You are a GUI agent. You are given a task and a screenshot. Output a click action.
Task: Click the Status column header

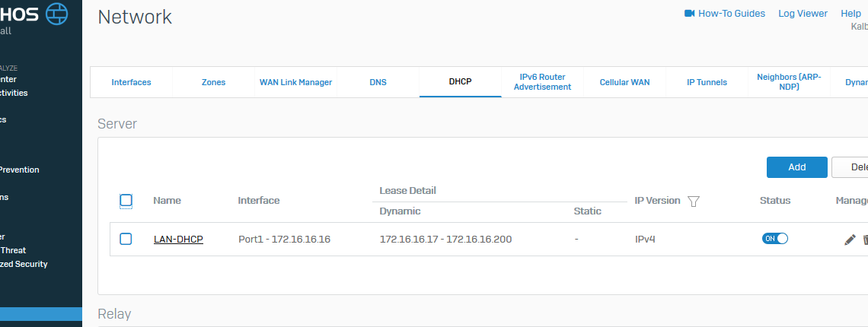point(775,200)
